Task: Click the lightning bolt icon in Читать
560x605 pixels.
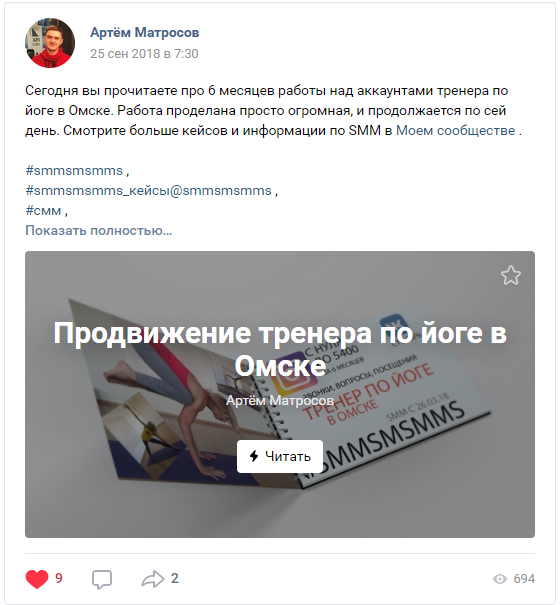Action: (x=254, y=456)
